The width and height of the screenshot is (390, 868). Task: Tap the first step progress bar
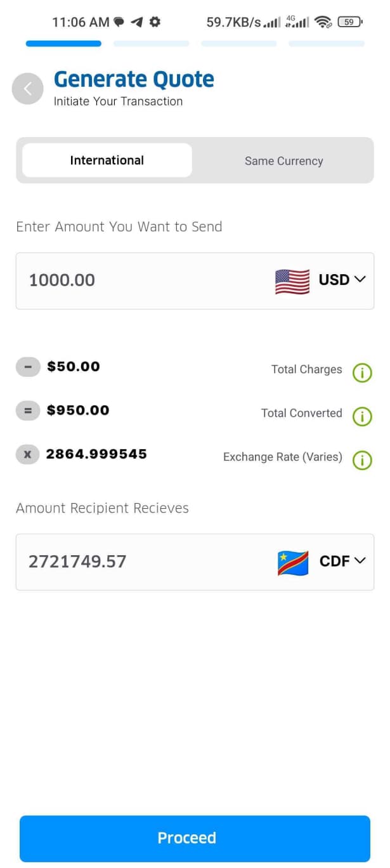point(63,43)
